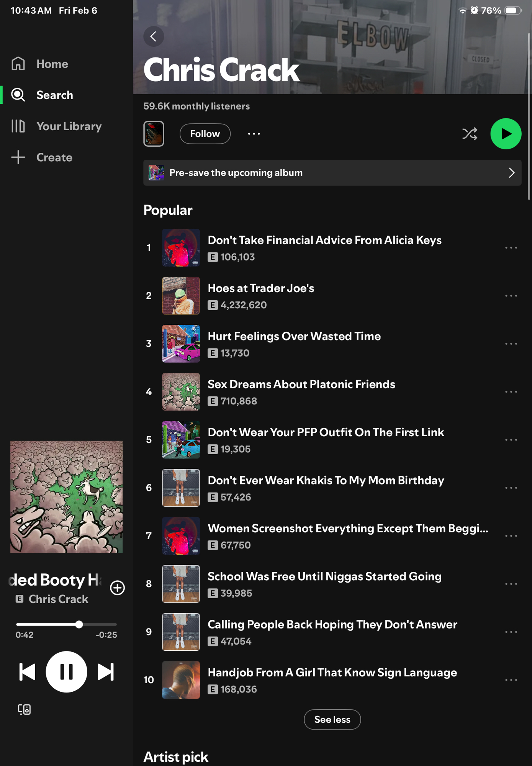Tap the back arrow above artist name

point(154,36)
